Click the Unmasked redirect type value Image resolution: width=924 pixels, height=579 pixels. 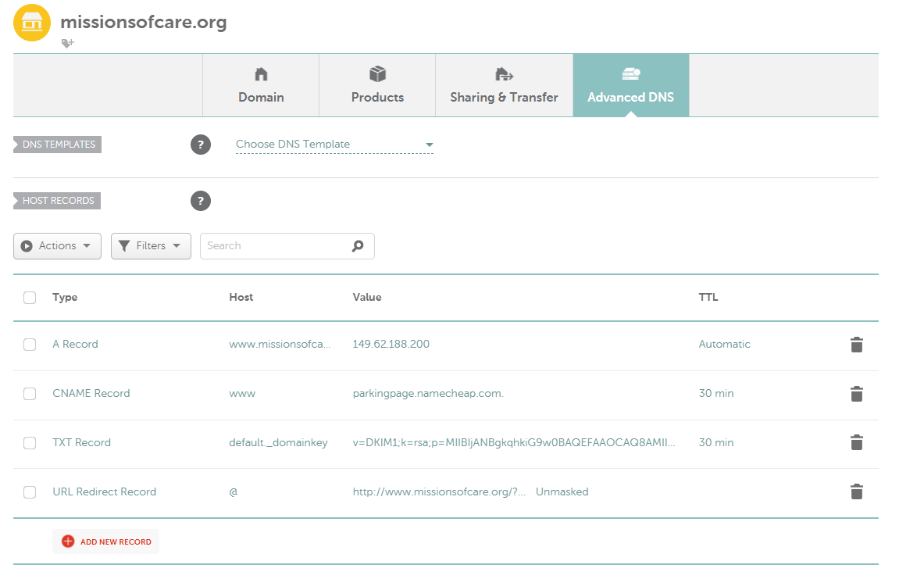coord(562,491)
